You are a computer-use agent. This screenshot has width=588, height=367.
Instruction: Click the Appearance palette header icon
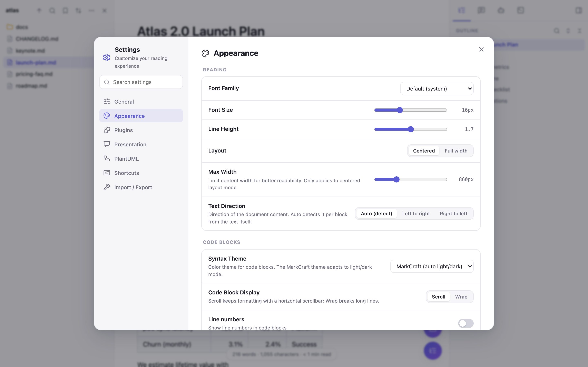click(205, 53)
